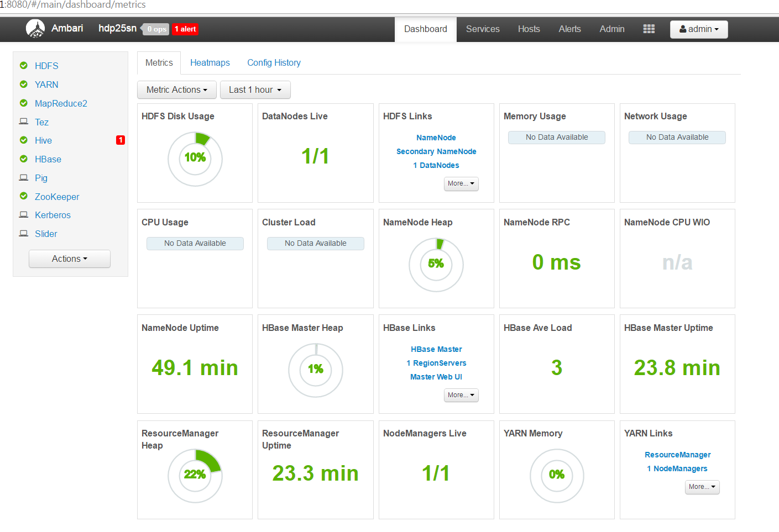
Task: Click the Slider client laptop icon
Action: click(x=24, y=233)
